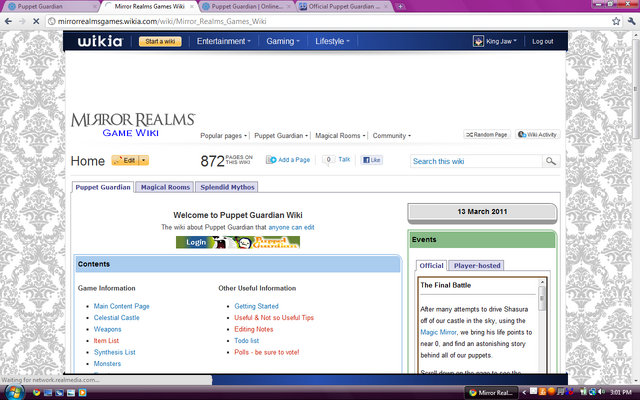640x400 pixels.
Task: Click the Wikia logo
Action: [100, 41]
